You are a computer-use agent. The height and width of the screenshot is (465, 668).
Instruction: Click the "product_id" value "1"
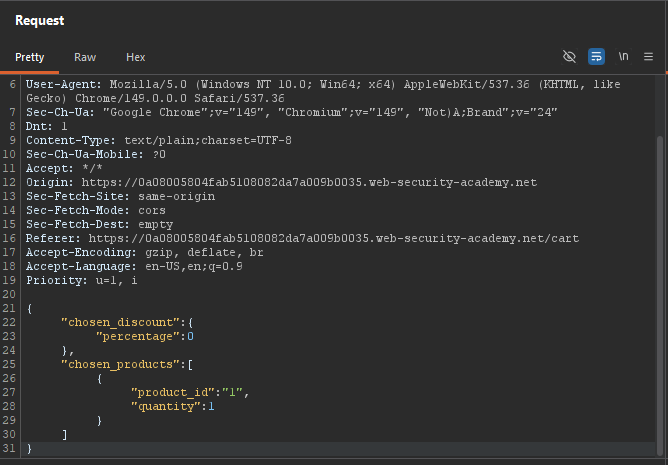click(x=232, y=392)
